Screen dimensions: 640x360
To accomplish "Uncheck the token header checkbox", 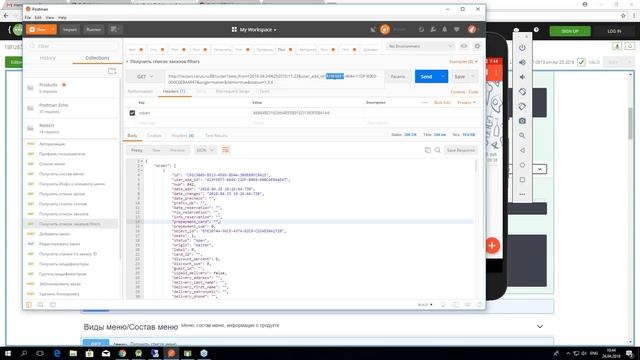I will [132, 113].
